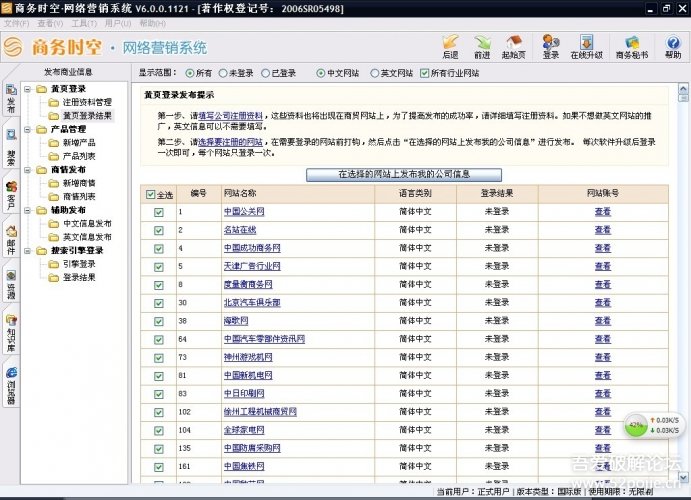
Task: Click 查看 account link for 神州游戏机网
Action: [602, 358]
